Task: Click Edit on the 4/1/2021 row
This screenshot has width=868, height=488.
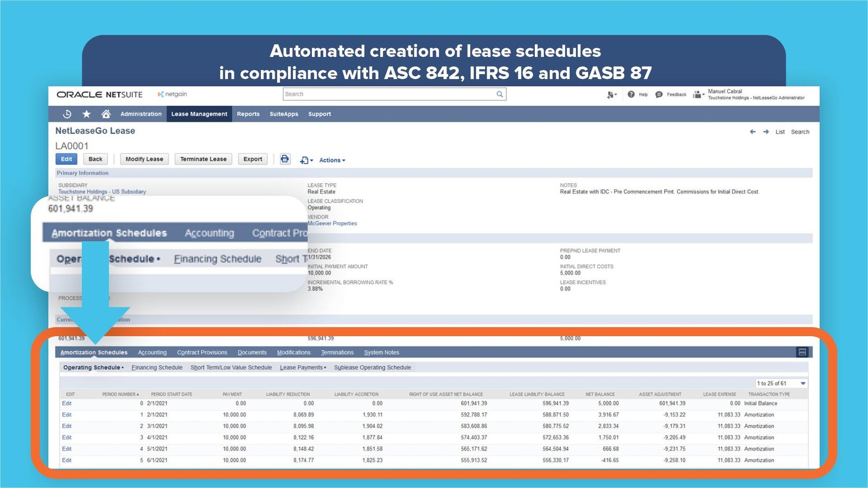Action: [x=67, y=438]
